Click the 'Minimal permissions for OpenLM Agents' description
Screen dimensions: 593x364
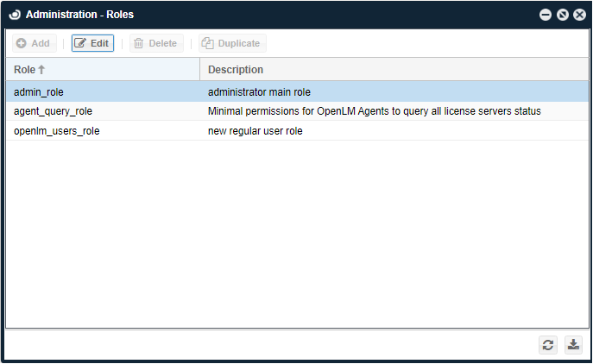[x=374, y=111]
